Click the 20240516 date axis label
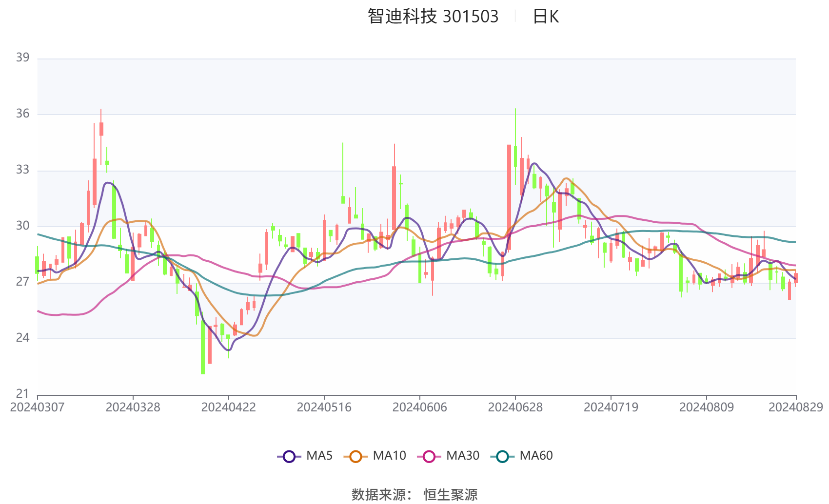829x504 pixels. click(x=324, y=407)
